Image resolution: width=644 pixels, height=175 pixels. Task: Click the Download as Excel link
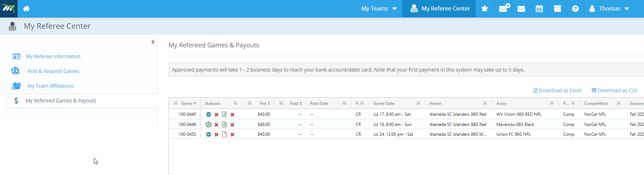560,90
